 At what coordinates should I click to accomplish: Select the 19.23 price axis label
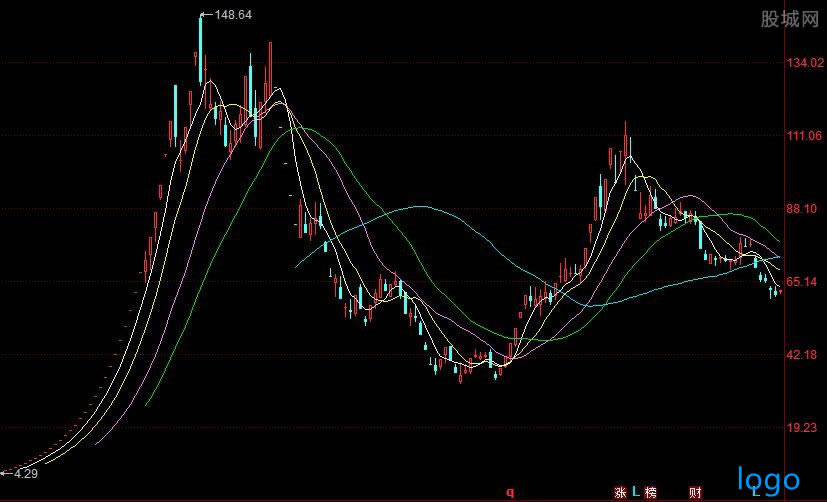tap(802, 429)
